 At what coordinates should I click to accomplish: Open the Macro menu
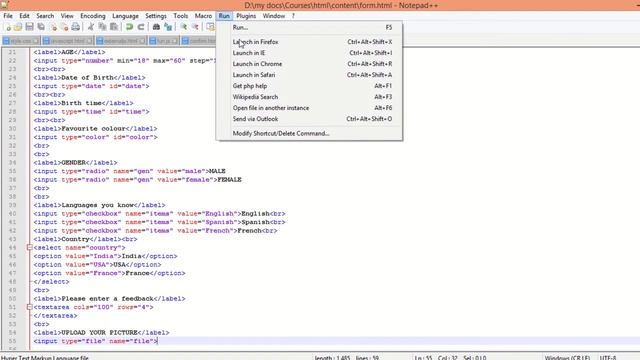(x=203, y=16)
